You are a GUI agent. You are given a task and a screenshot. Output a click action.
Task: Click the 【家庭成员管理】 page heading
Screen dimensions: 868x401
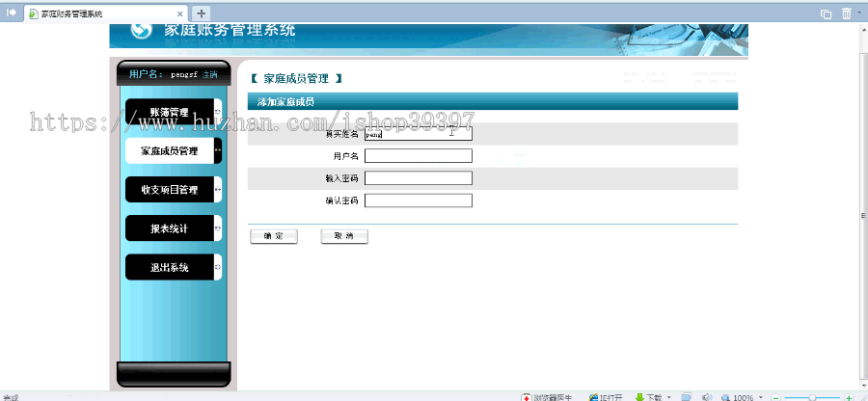click(x=296, y=79)
